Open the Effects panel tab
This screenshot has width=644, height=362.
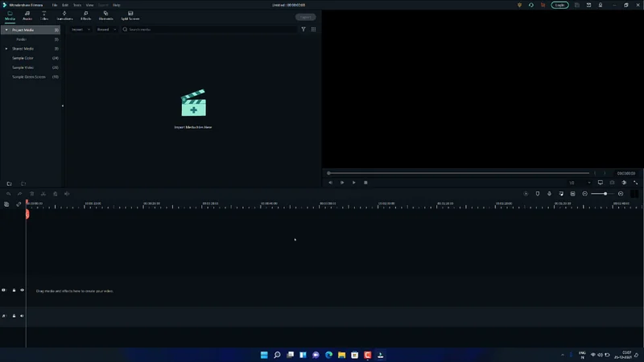(85, 15)
